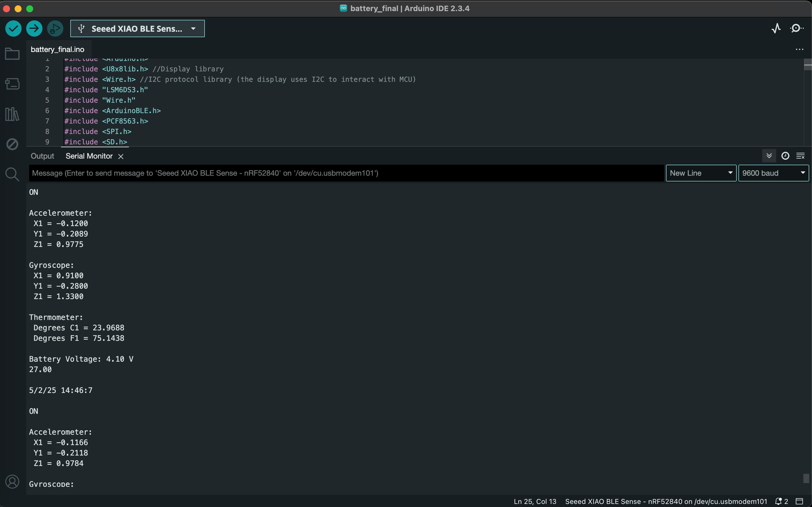Image resolution: width=812 pixels, height=507 pixels.
Task: Toggle timestamp display in the Serial Monitor
Action: pyautogui.click(x=785, y=156)
